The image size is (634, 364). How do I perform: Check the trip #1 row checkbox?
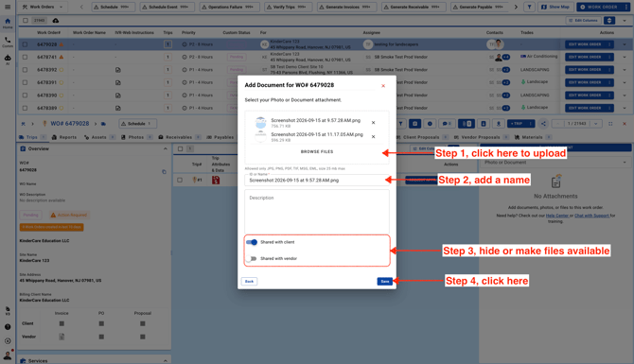180,181
